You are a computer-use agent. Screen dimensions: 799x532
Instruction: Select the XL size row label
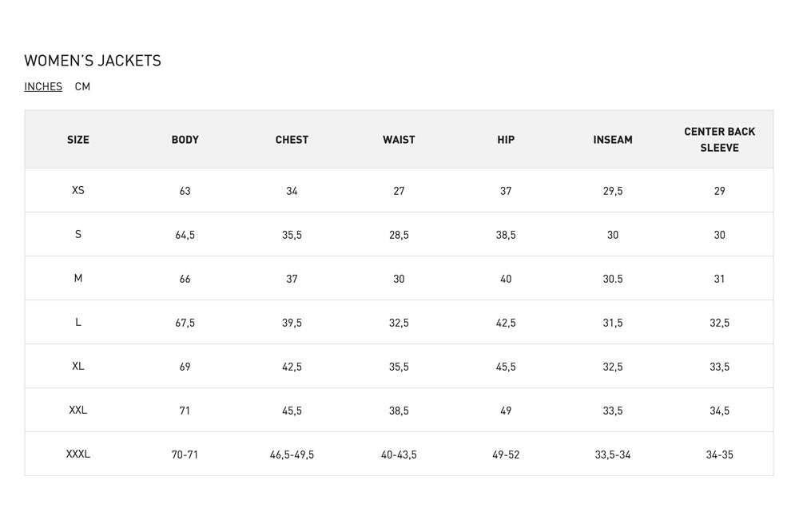[x=78, y=366]
